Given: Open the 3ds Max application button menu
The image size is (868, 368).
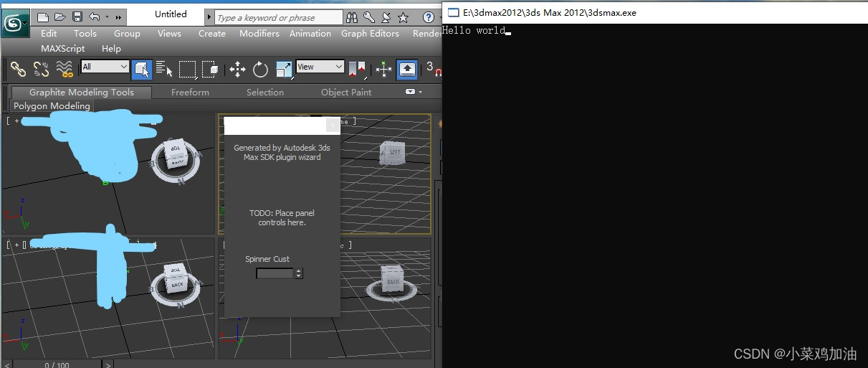Looking at the screenshot, I should (x=15, y=24).
